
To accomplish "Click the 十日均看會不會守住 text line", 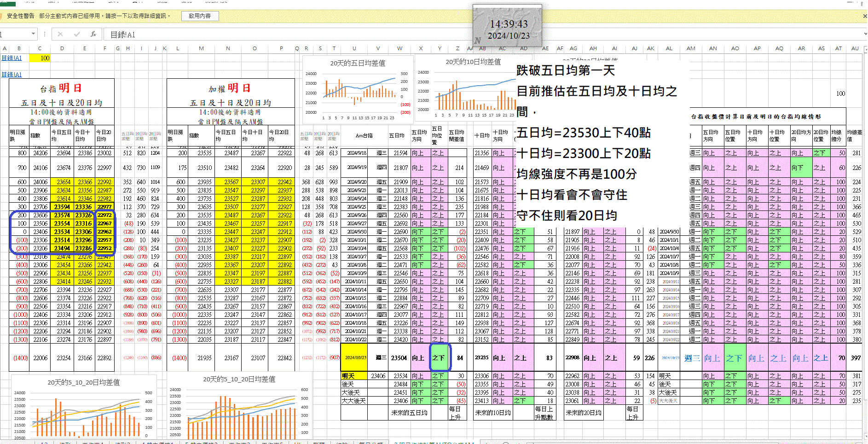I will [572, 195].
